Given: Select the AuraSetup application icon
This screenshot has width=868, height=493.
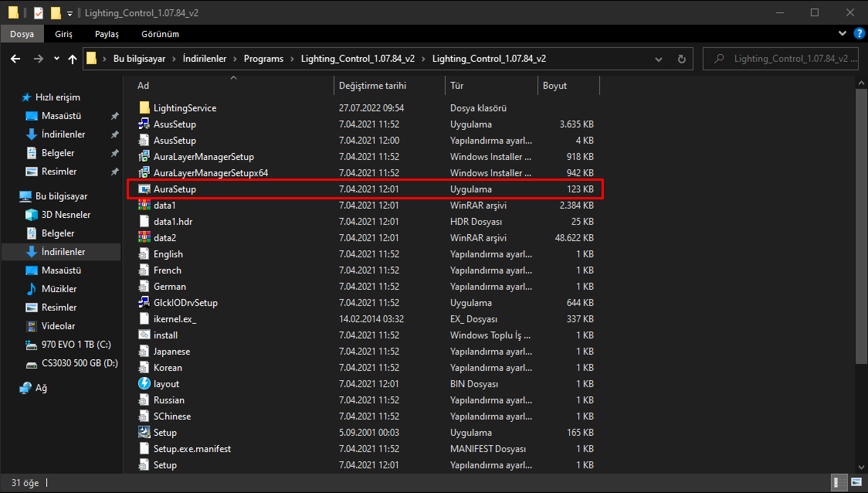Looking at the screenshot, I should pyautogui.click(x=144, y=189).
